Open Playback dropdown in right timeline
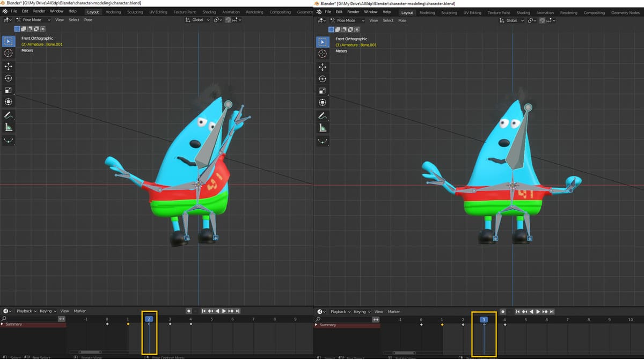The image size is (644, 360). [340, 311]
